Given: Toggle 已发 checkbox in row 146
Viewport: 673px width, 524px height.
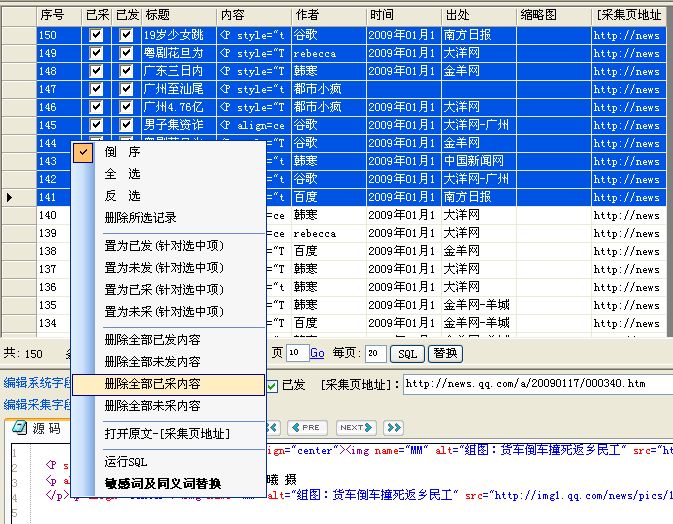Looking at the screenshot, I should 126,107.
